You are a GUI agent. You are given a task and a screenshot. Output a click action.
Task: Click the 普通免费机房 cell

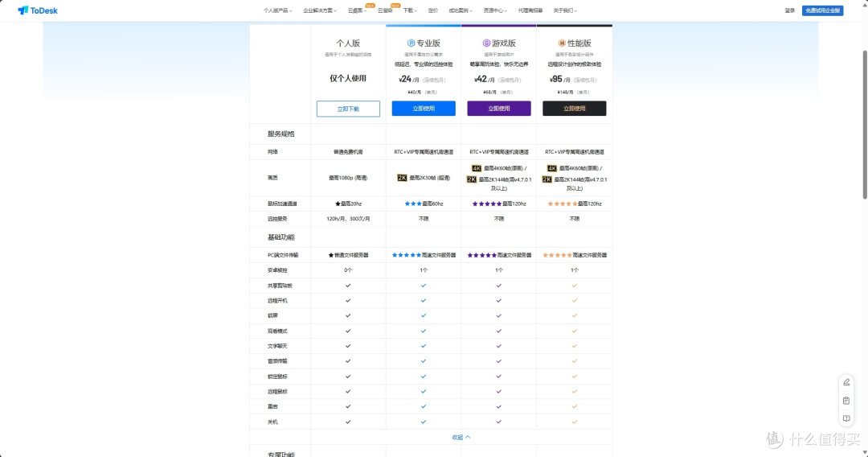coord(348,152)
